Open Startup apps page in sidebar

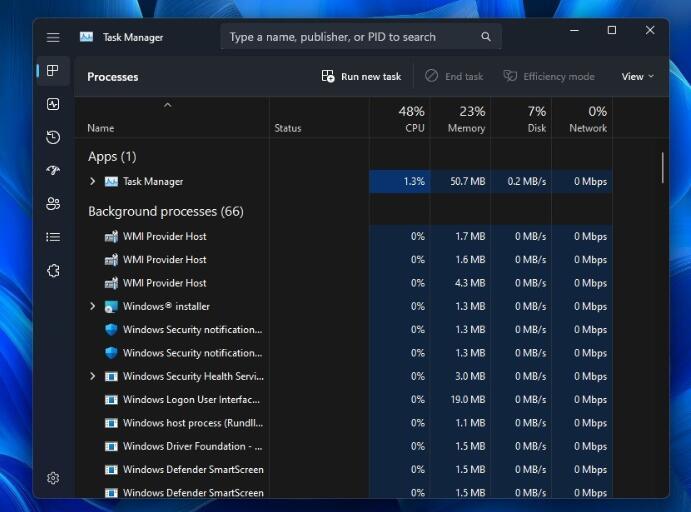click(x=53, y=171)
